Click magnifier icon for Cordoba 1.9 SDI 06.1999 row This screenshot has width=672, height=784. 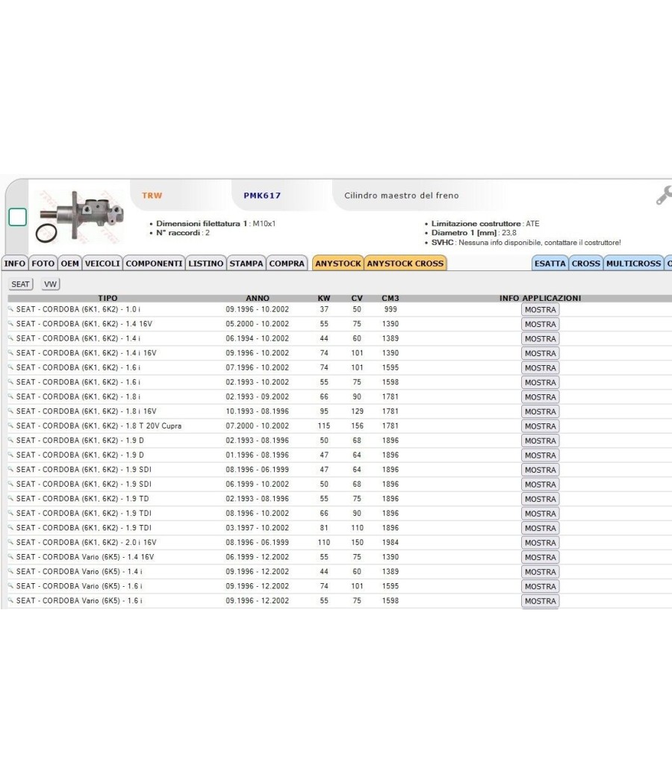point(10,484)
